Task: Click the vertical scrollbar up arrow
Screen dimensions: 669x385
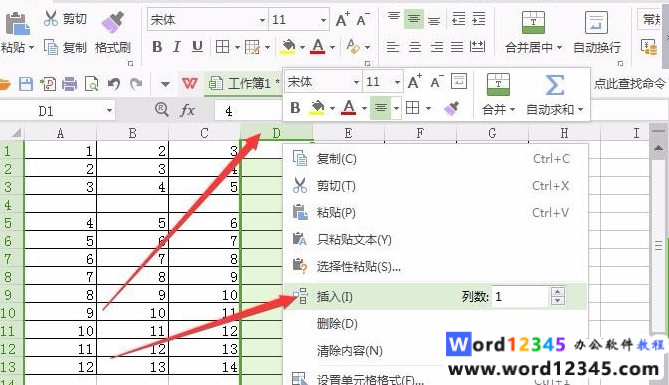Action: point(658,148)
